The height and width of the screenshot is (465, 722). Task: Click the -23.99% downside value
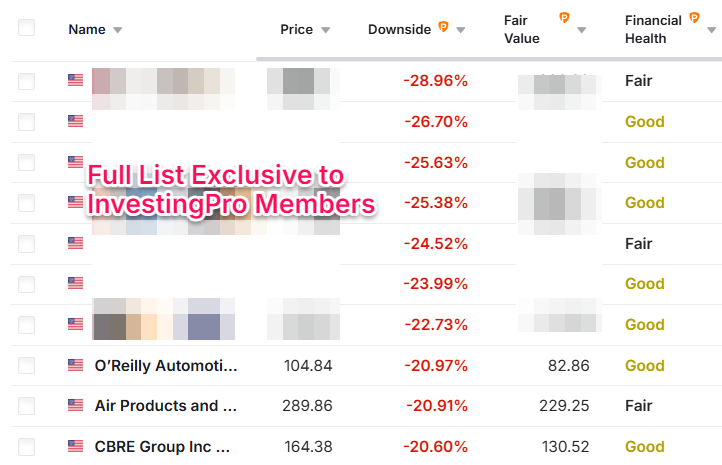coord(436,284)
